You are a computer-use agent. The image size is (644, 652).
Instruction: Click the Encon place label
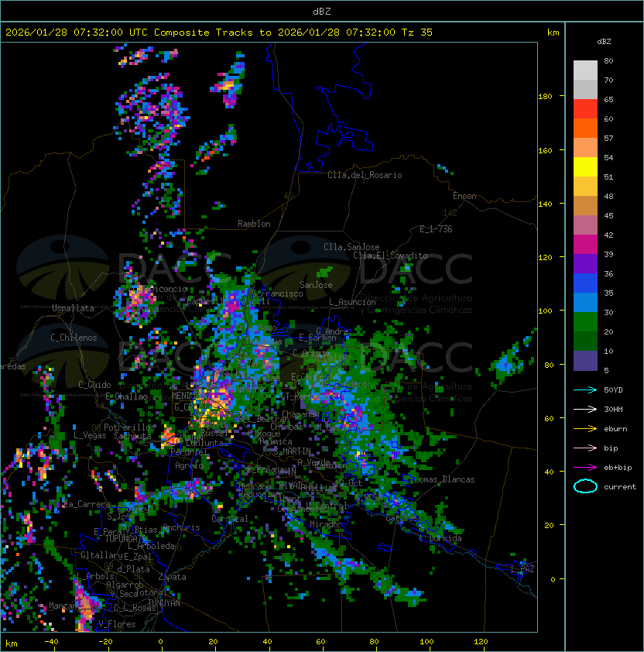(464, 196)
